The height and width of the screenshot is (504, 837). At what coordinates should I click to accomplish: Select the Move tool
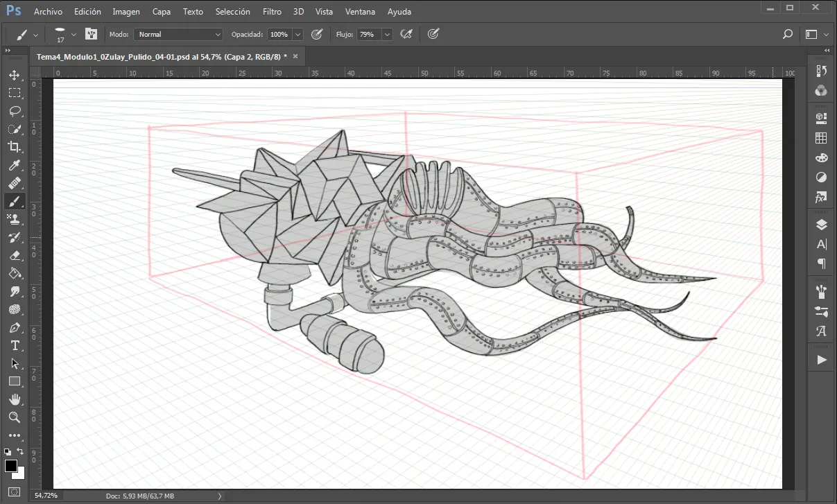coord(15,75)
